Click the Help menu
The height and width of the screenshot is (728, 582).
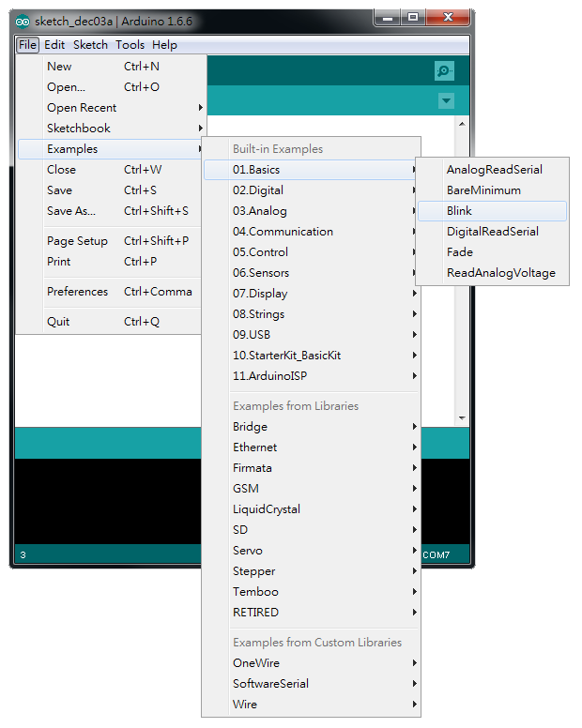point(164,45)
